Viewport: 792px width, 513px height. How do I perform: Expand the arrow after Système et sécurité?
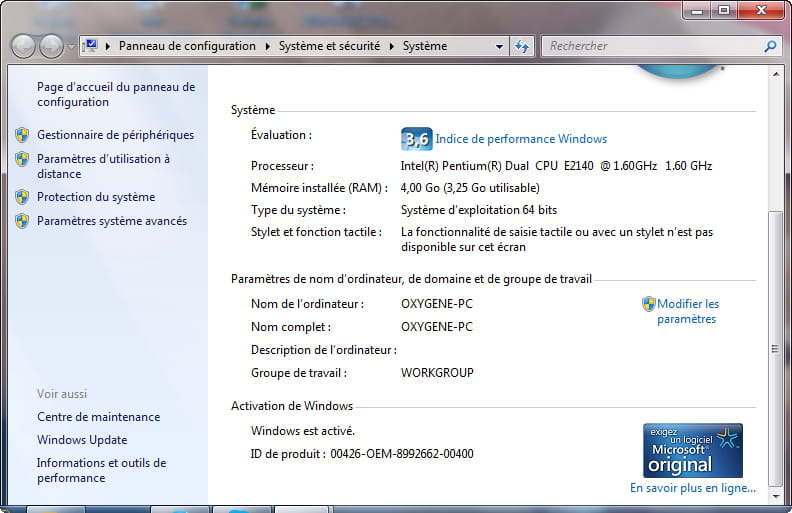(x=391, y=46)
